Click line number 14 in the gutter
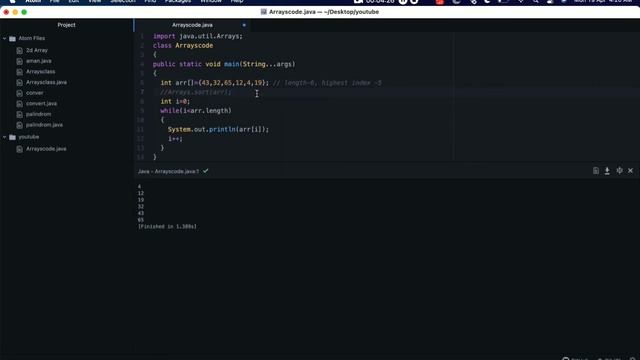The height and width of the screenshot is (360, 640). coord(140,157)
